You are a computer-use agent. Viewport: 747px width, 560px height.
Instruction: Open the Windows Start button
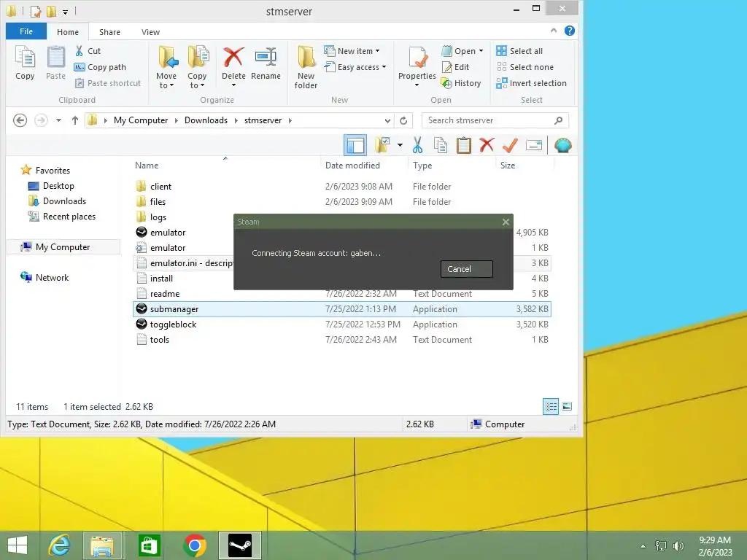point(18,545)
